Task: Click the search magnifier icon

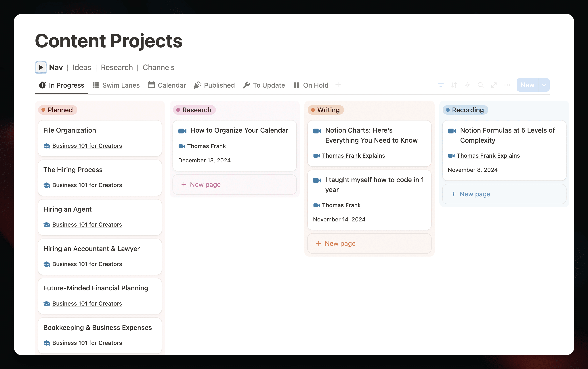Action: pyautogui.click(x=481, y=85)
